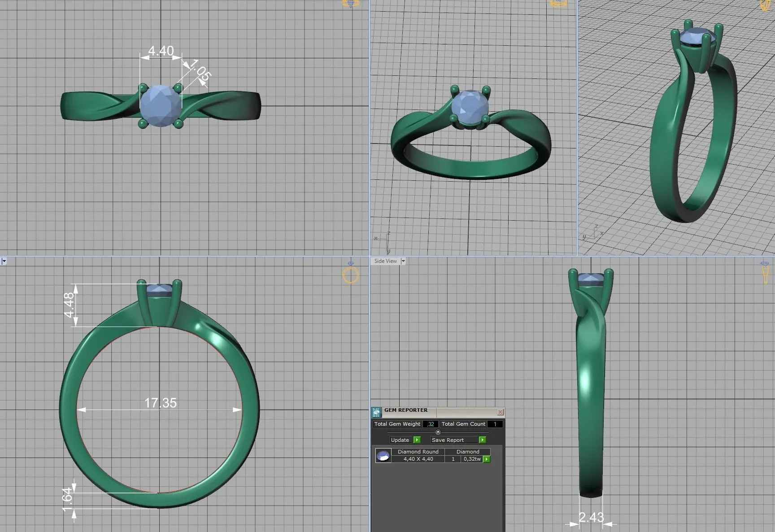Click the top view ring icon
Viewport: 775px width, 532px height.
(350, 4)
